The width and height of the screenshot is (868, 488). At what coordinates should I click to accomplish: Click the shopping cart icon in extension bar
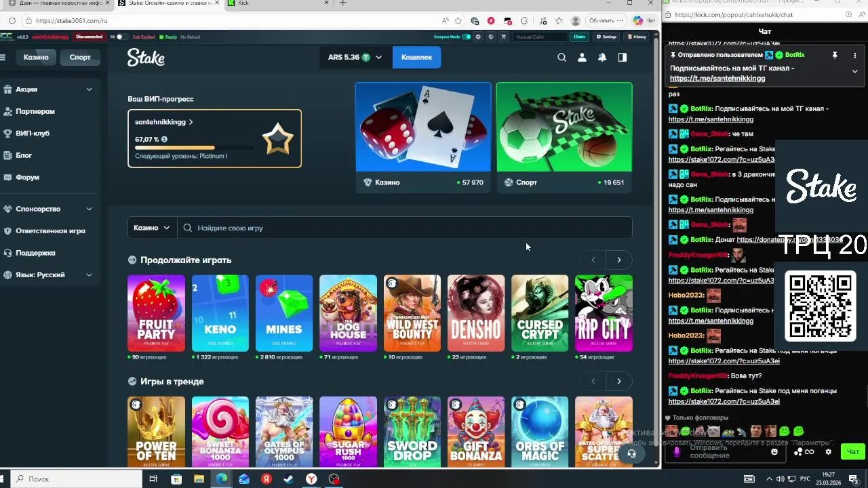[503, 37]
